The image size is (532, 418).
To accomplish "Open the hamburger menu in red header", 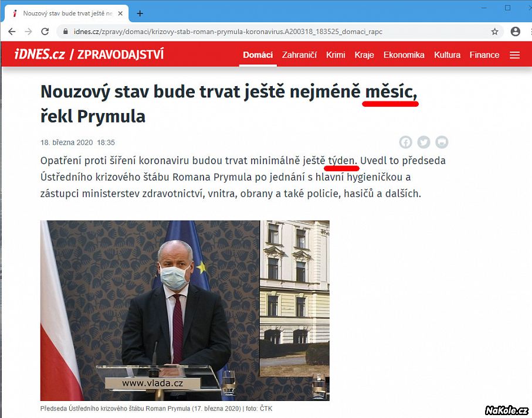I will [514, 55].
